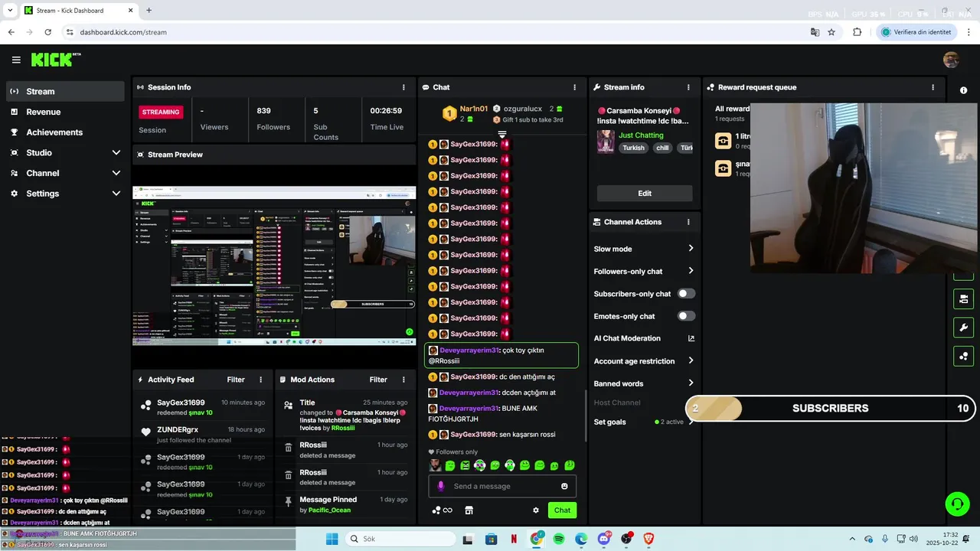Click the stream preview thumbnail
The image size is (980, 551).
274,266
